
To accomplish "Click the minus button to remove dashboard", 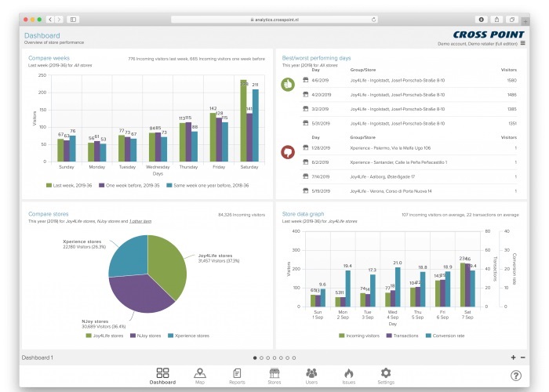I will [523, 358].
